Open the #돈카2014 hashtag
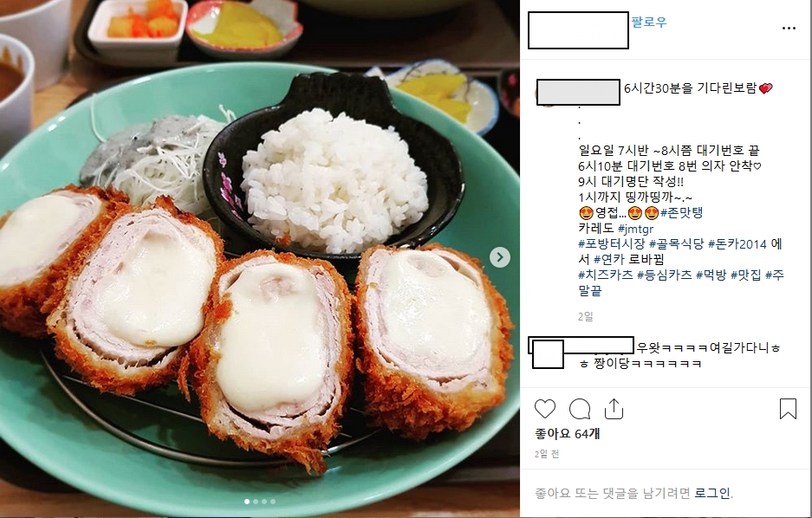This screenshot has height=518, width=812. coord(737,243)
